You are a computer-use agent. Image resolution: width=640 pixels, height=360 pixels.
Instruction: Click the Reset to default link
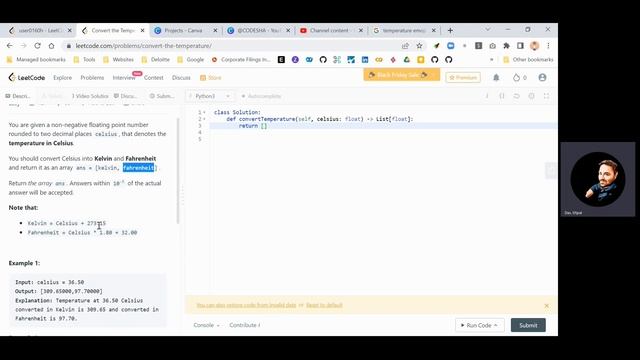point(324,305)
